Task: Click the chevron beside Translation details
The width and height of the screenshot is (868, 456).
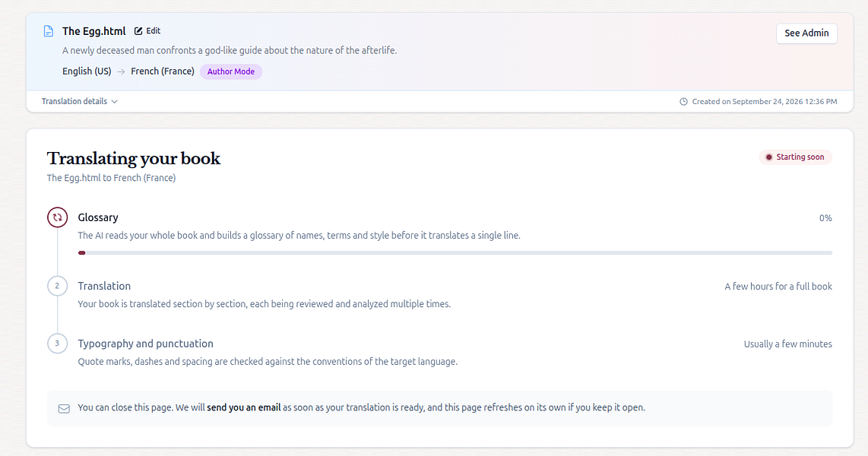Action: pyautogui.click(x=115, y=102)
